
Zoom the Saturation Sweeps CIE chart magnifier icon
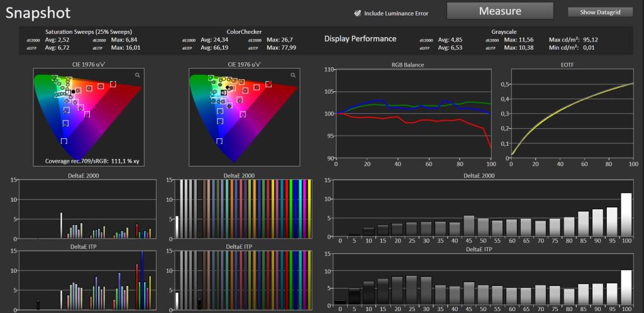pos(137,75)
